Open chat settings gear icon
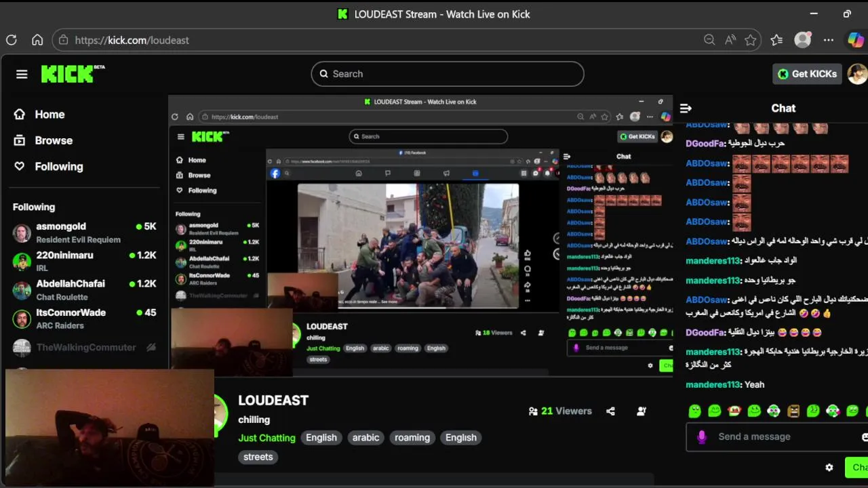Screen dimensions: 868x488 click(x=829, y=468)
